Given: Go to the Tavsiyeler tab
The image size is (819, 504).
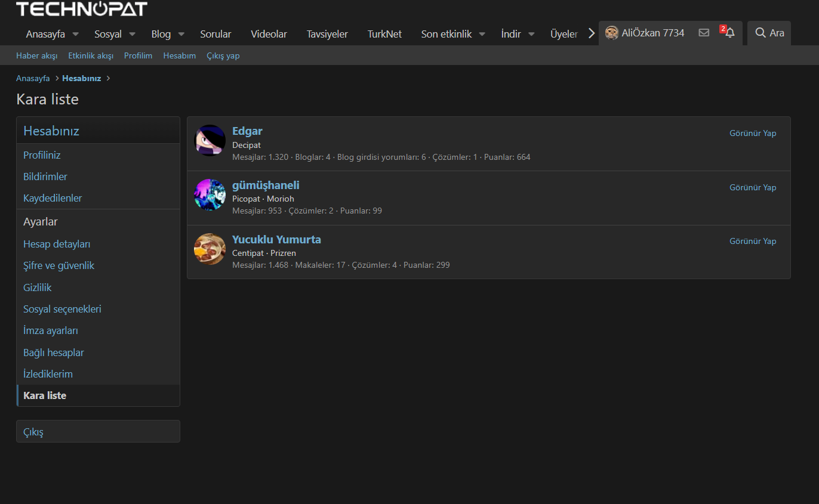Looking at the screenshot, I should pos(327,34).
